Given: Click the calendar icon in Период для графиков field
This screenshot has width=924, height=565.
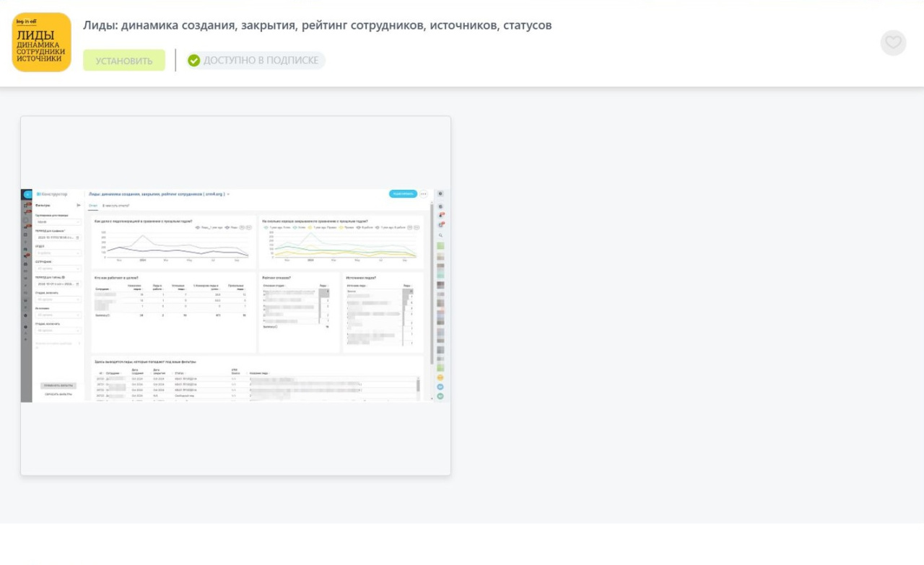Looking at the screenshot, I should 78,237.
